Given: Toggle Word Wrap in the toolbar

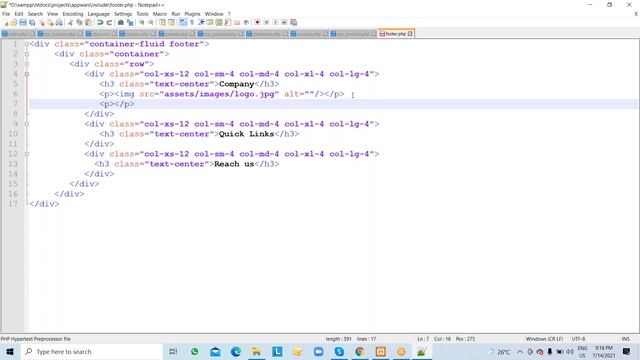Looking at the screenshot, I should click(x=182, y=22).
